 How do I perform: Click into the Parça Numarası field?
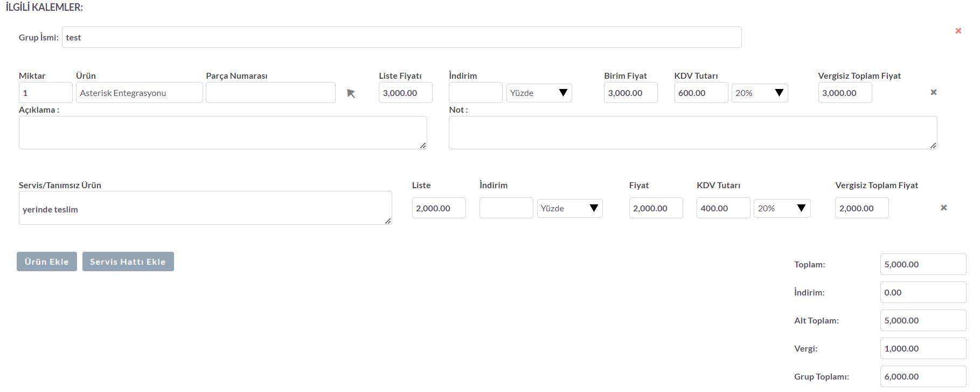click(270, 93)
